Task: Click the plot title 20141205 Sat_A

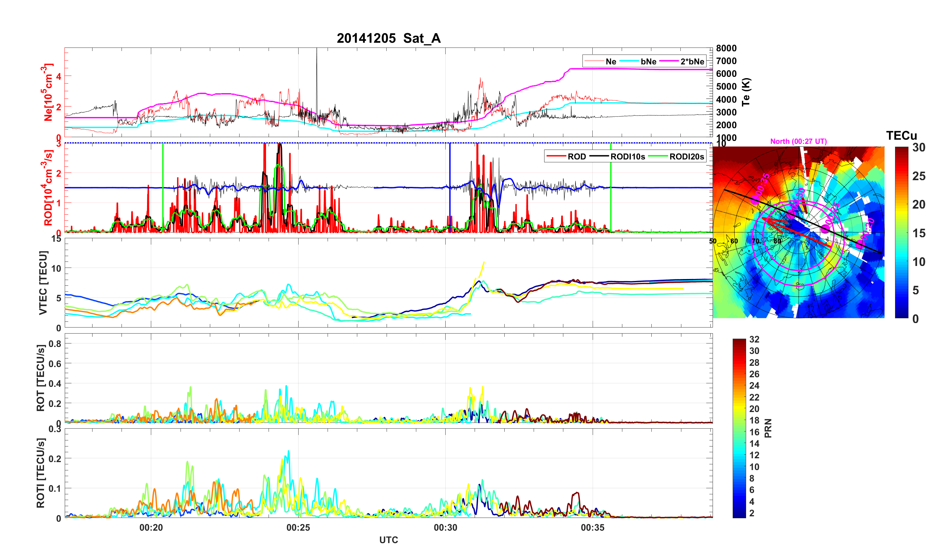Action: pos(389,38)
